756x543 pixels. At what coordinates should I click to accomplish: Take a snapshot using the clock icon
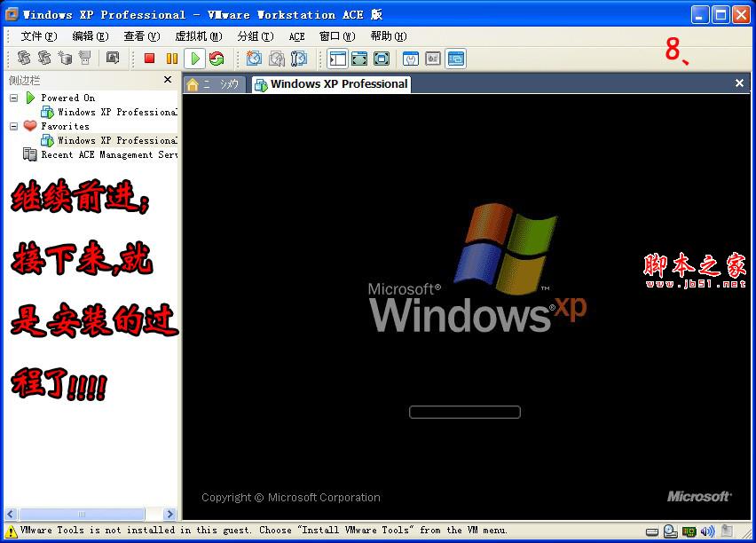[x=254, y=59]
